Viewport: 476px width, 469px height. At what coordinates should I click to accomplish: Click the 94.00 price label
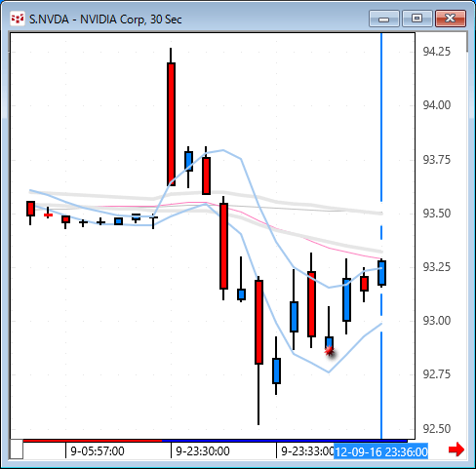pyautogui.click(x=437, y=105)
